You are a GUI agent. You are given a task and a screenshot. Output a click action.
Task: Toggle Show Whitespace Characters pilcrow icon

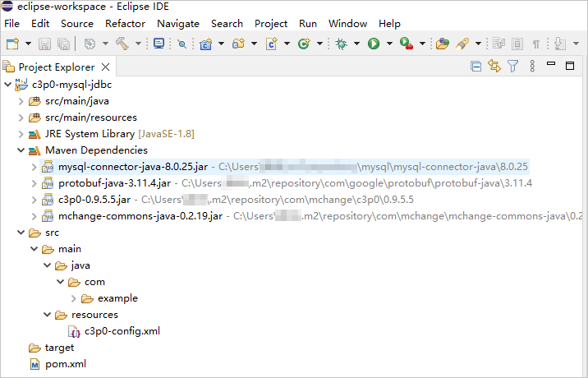click(x=536, y=44)
